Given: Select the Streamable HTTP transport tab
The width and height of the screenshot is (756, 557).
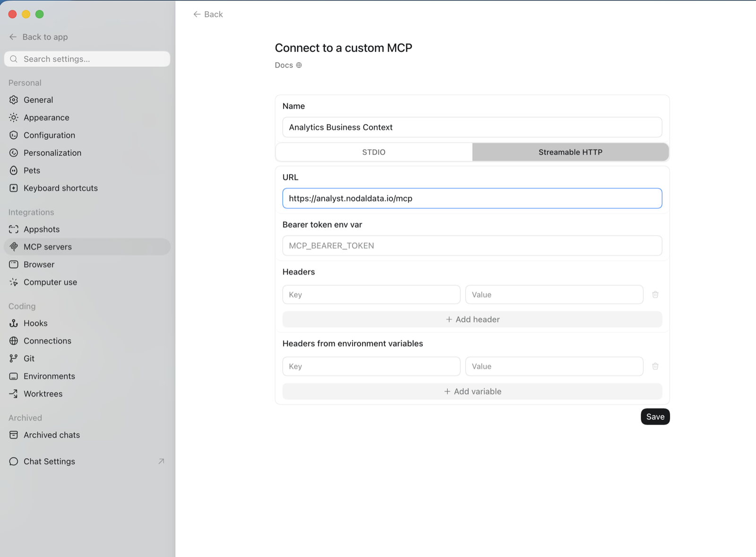Looking at the screenshot, I should click(x=570, y=152).
